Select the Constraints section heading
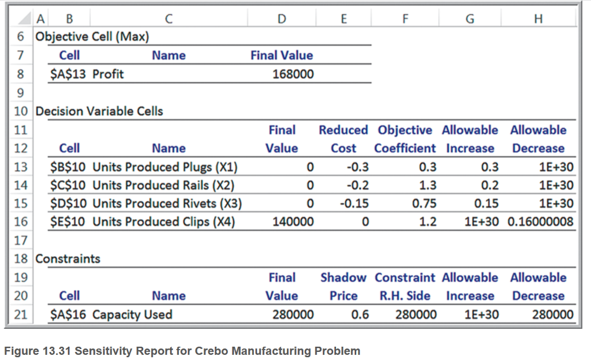The height and width of the screenshot is (364, 591). coord(67,258)
